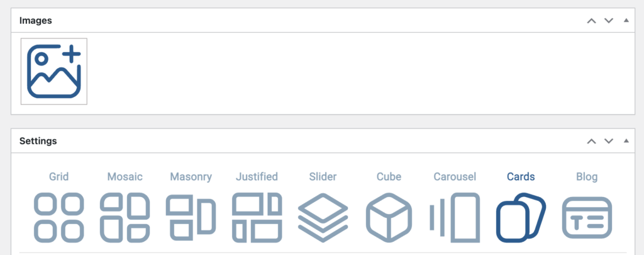
Task: Pick the Carousel layout icon
Action: [x=455, y=217]
